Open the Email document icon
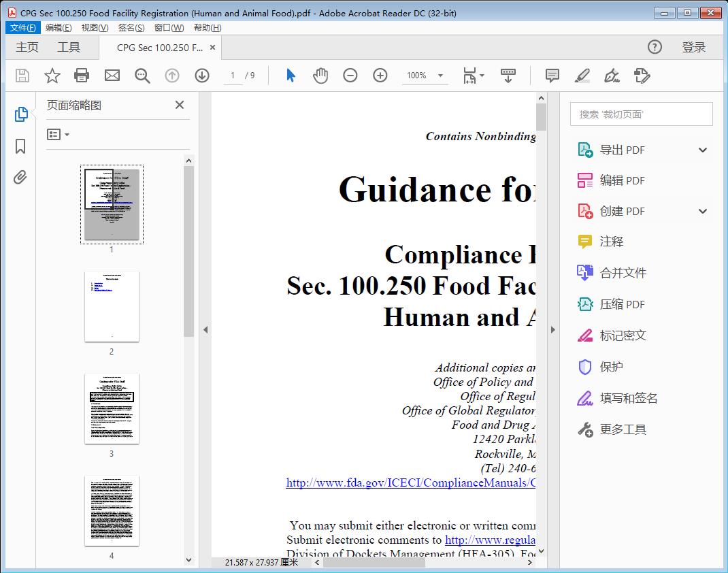728x573 pixels. [x=112, y=76]
